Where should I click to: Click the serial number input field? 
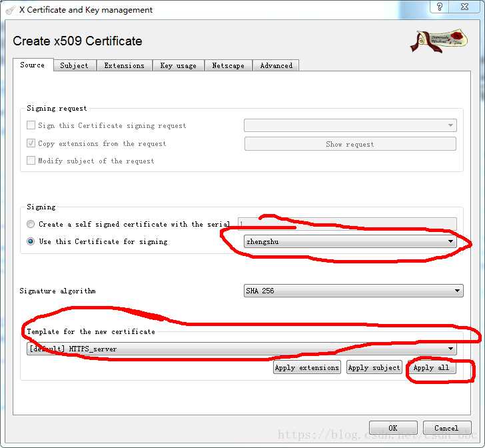(347, 223)
